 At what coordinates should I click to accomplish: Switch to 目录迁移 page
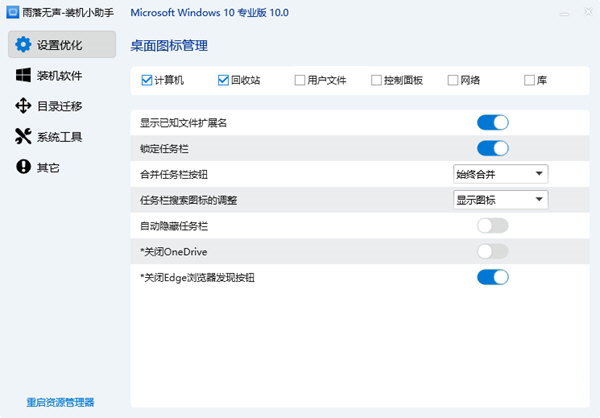(x=62, y=106)
